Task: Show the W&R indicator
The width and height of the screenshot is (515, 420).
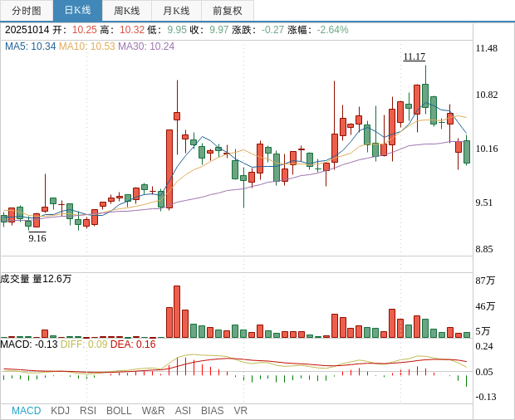Action: [x=153, y=411]
